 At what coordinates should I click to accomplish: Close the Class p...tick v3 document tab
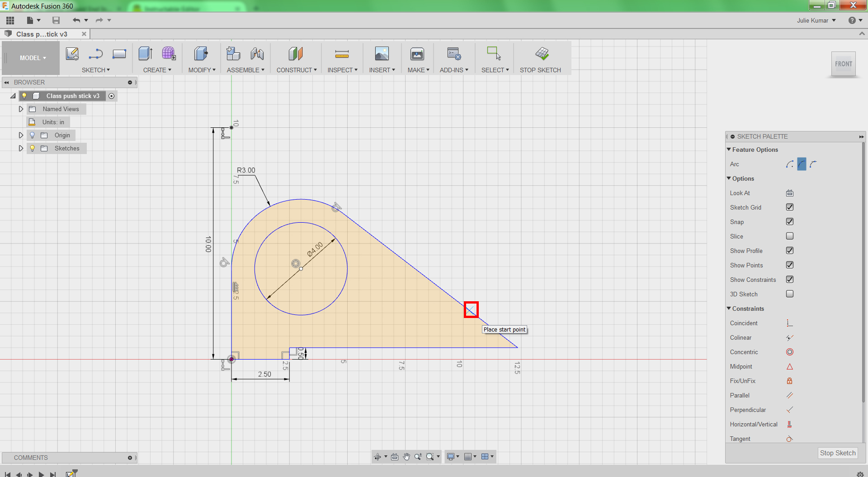point(84,34)
